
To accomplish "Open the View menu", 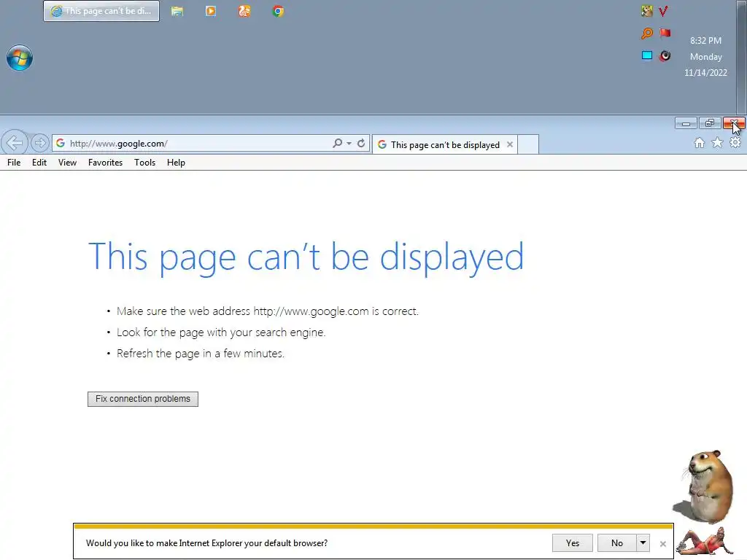I will [67, 163].
